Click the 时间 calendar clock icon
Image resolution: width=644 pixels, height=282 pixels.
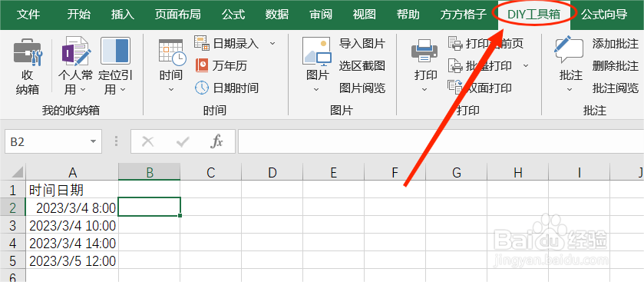(171, 52)
